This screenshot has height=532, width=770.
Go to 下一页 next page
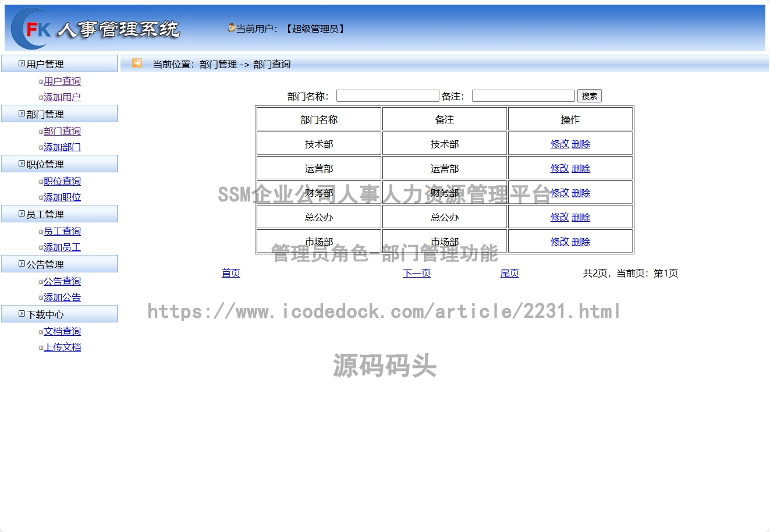(417, 273)
